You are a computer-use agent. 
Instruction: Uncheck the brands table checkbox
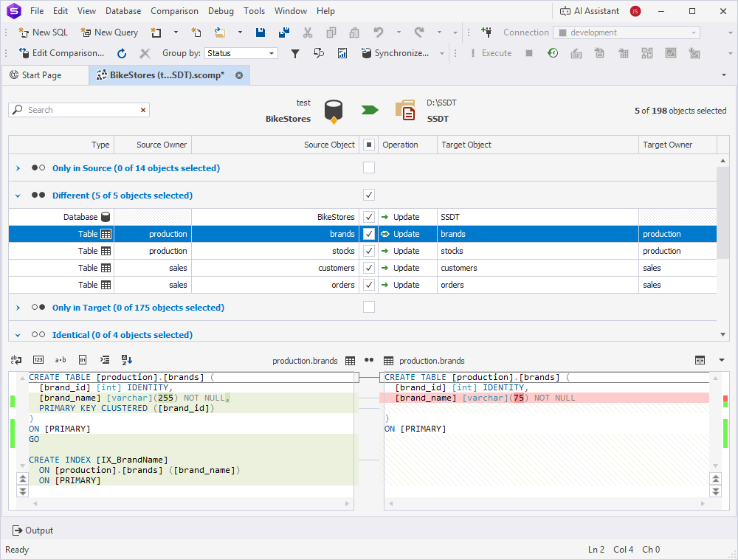pos(369,234)
